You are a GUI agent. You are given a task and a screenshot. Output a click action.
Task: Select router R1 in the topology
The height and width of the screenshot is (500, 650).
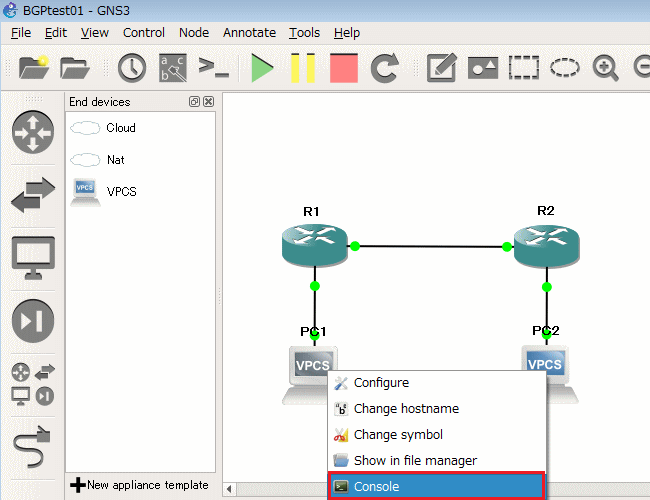tap(315, 245)
